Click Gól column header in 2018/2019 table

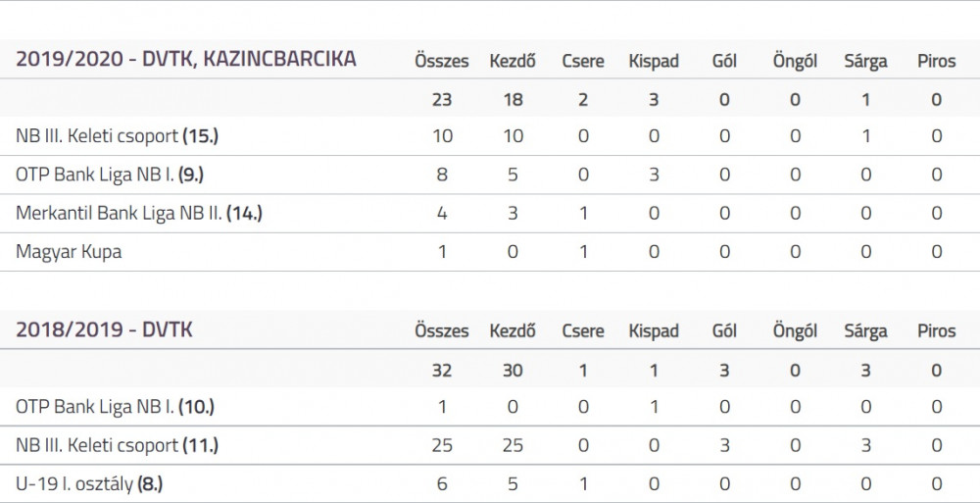click(724, 331)
